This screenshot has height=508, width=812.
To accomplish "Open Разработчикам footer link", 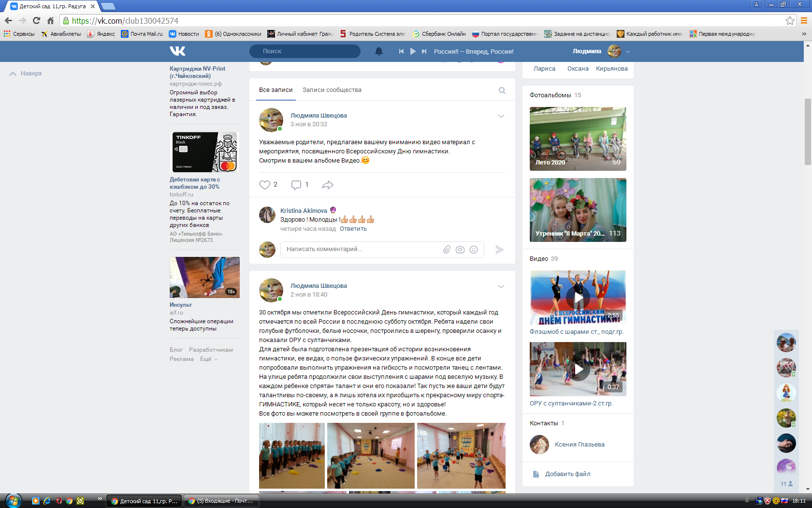I will (x=211, y=350).
